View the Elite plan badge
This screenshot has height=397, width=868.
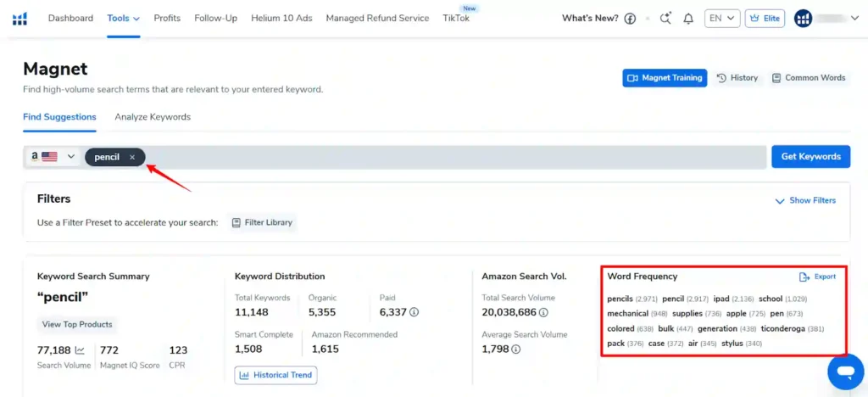[x=765, y=19]
